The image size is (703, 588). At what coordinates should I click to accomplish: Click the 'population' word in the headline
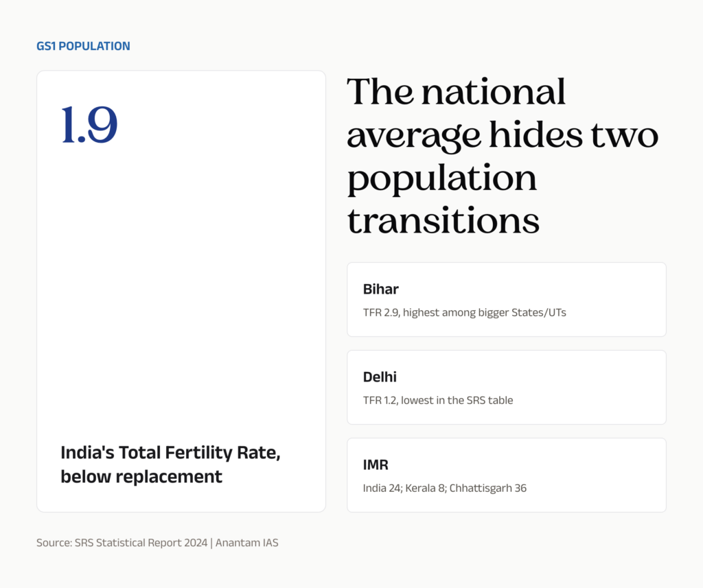(442, 178)
